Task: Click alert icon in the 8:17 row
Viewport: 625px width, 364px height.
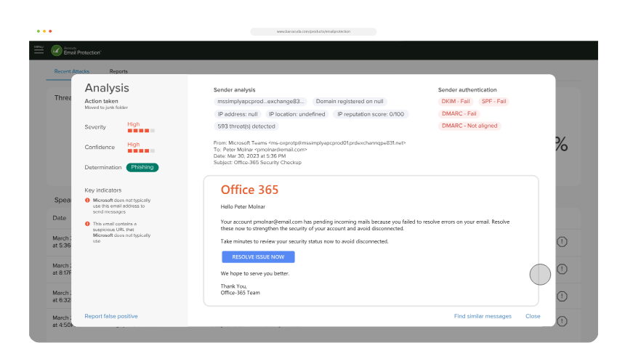Action: tap(562, 269)
